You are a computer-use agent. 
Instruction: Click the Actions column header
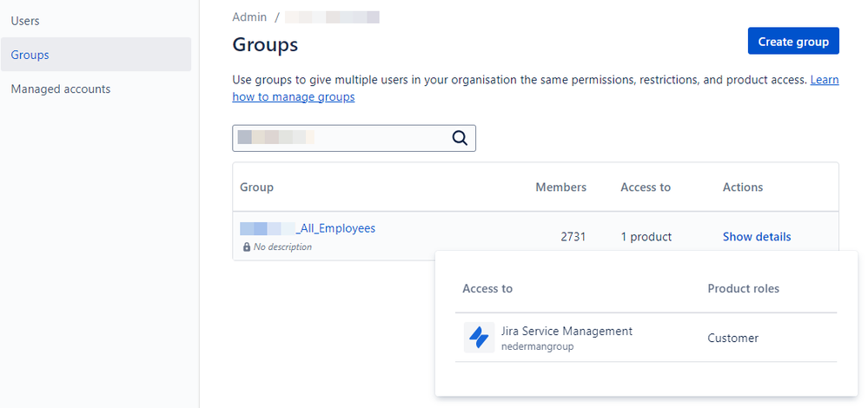742,188
